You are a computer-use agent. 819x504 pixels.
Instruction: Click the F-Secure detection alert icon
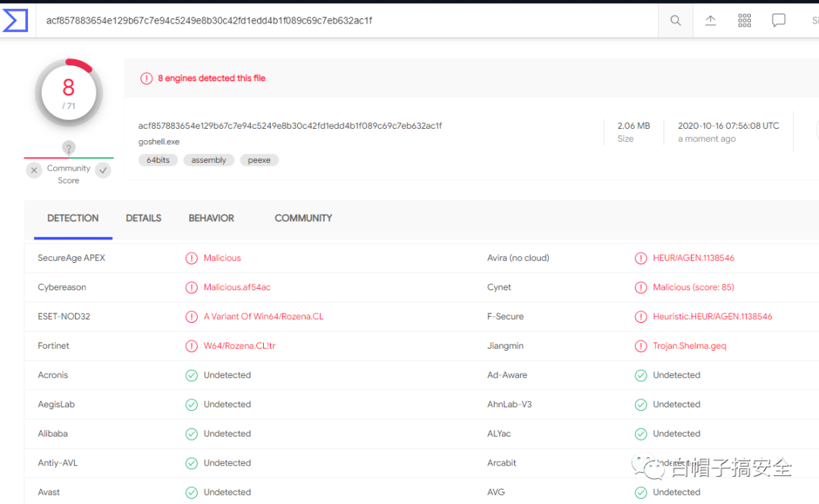point(641,317)
